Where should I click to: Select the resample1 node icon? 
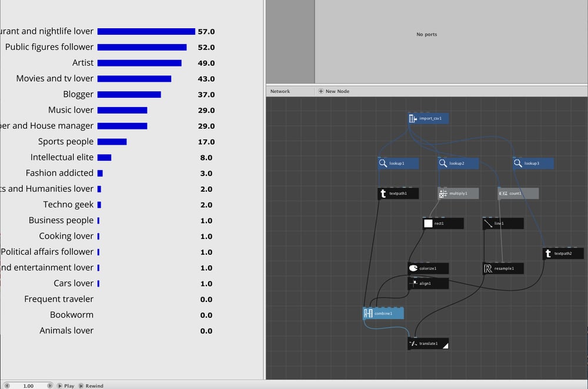[488, 268]
